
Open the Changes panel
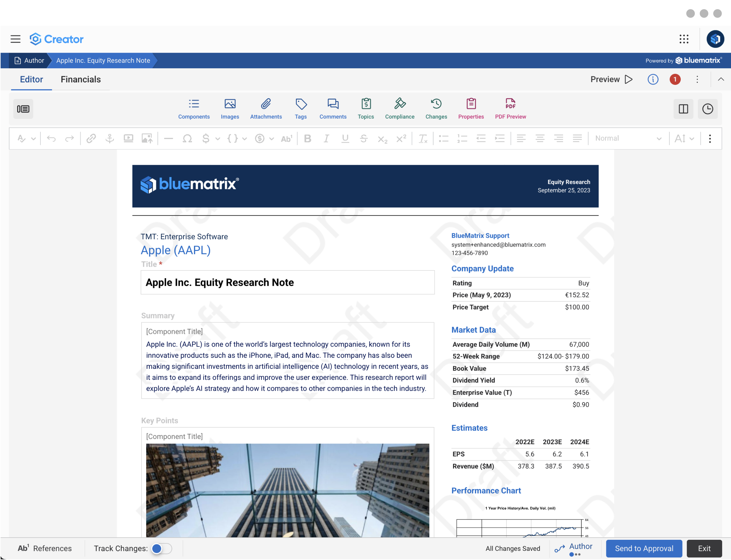pos(436,109)
